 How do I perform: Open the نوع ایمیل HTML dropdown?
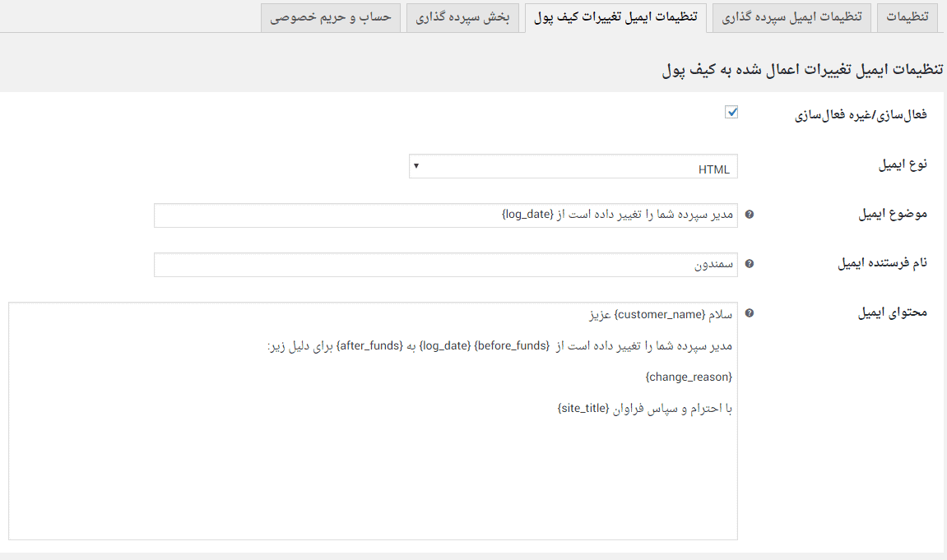(x=573, y=166)
